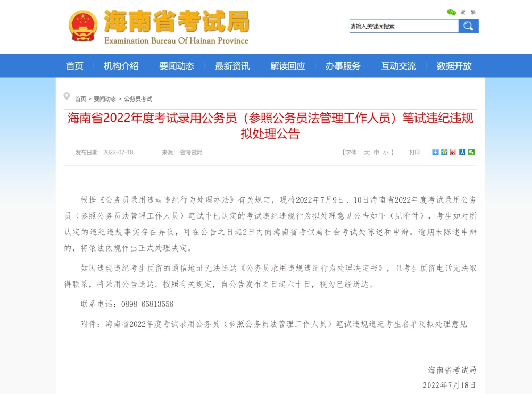This screenshot has width=532, height=394.
Task: Click the keyword search input field
Action: click(x=403, y=26)
